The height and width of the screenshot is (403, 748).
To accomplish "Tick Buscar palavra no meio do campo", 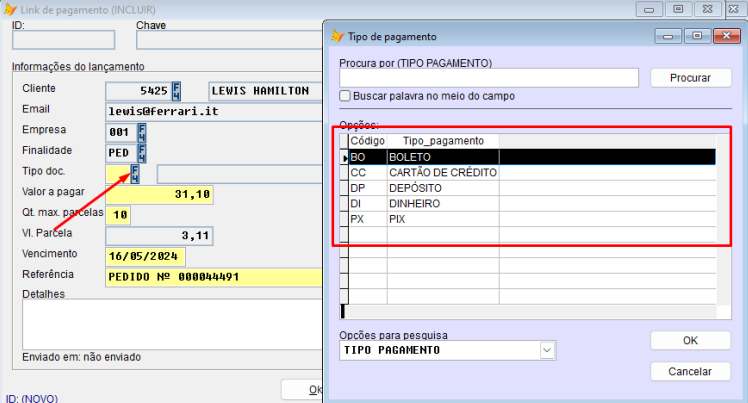I will click(345, 96).
